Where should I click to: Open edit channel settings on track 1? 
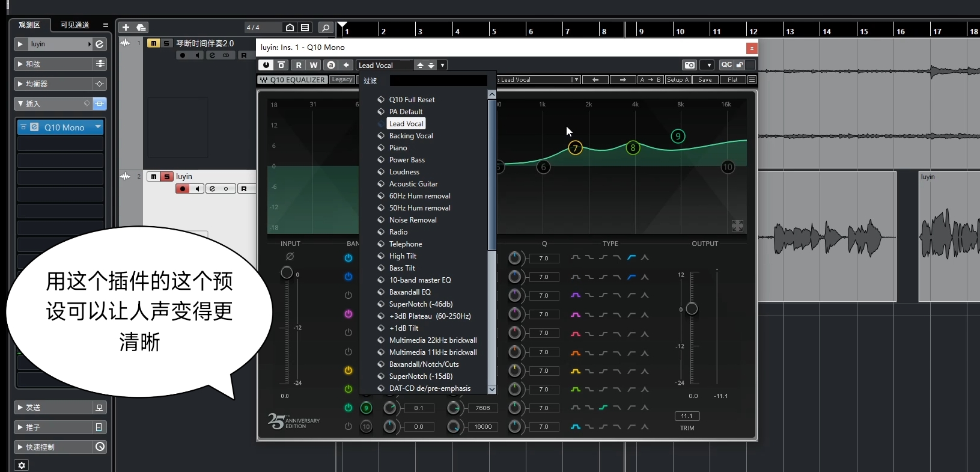tap(212, 55)
